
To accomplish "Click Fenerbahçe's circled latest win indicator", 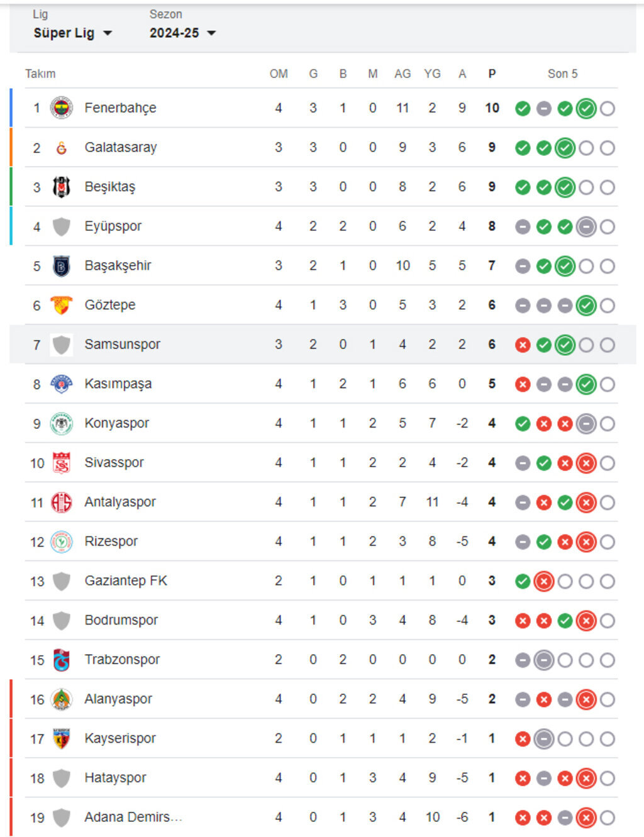I will pyautogui.click(x=586, y=109).
